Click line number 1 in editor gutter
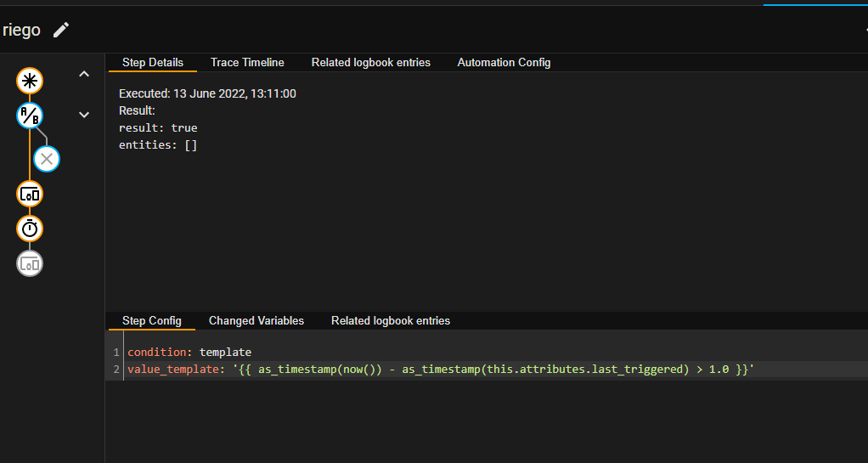The height and width of the screenshot is (463, 868). click(x=116, y=353)
